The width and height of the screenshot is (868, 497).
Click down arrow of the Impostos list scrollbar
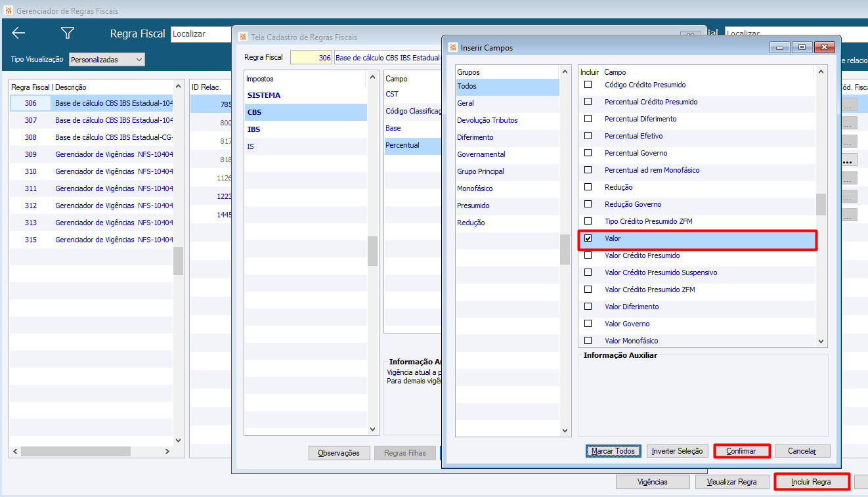click(x=373, y=429)
